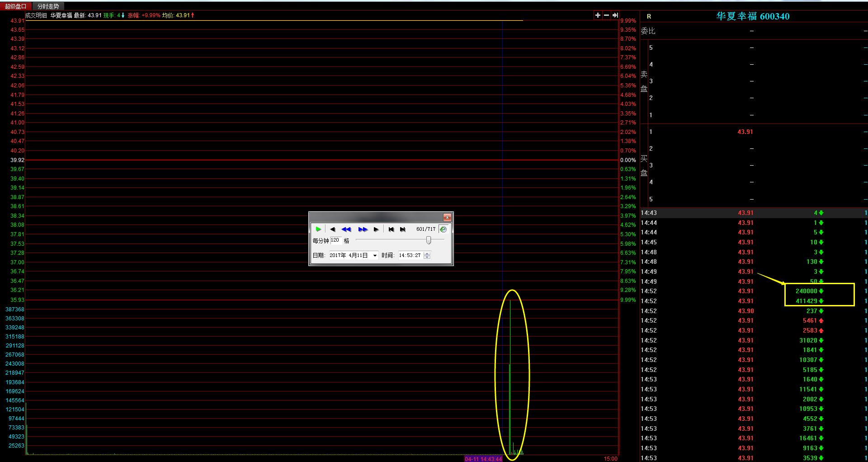Select the trade row with volume 31020
This screenshot has height=462, width=868.
coord(754,340)
